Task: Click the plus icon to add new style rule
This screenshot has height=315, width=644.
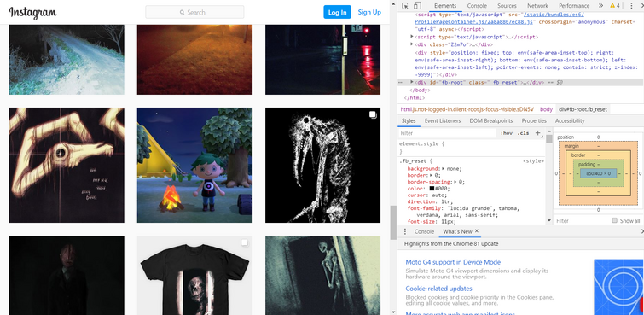Action: [537, 133]
